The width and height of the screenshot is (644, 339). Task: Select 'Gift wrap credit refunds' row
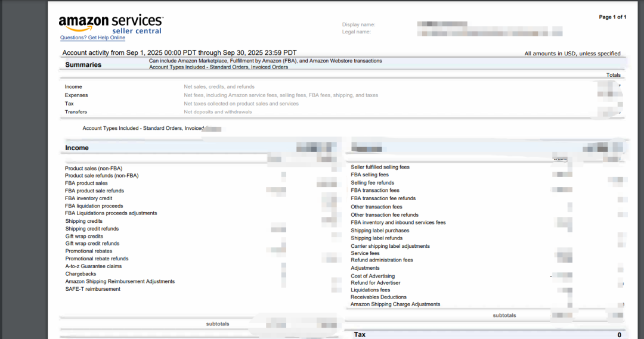click(92, 244)
